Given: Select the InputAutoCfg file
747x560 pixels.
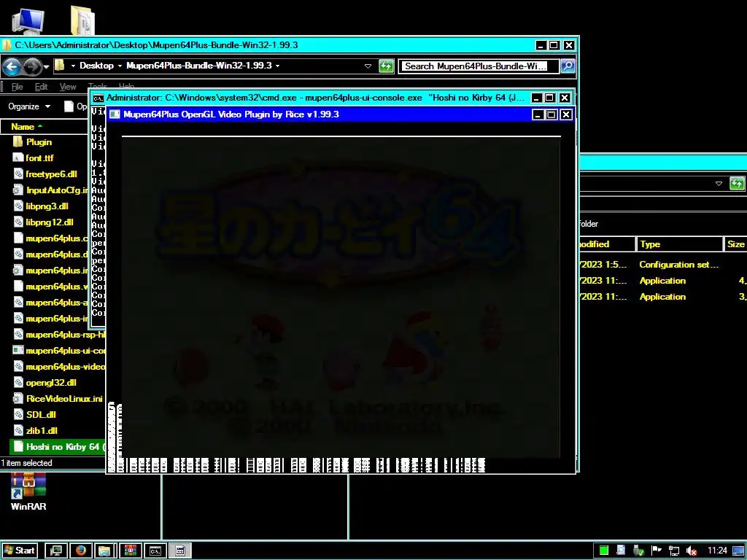Looking at the screenshot, I should (x=57, y=190).
